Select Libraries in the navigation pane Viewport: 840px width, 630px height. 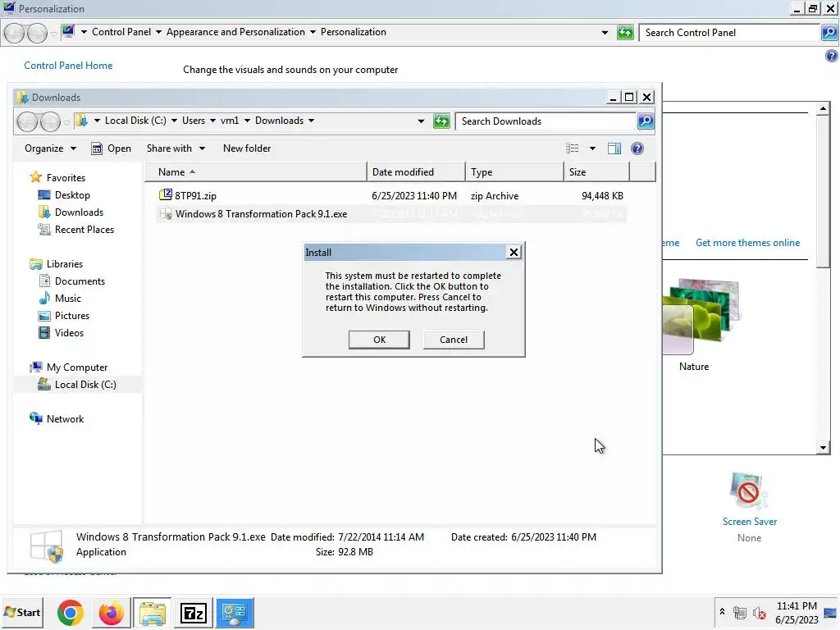[64, 264]
